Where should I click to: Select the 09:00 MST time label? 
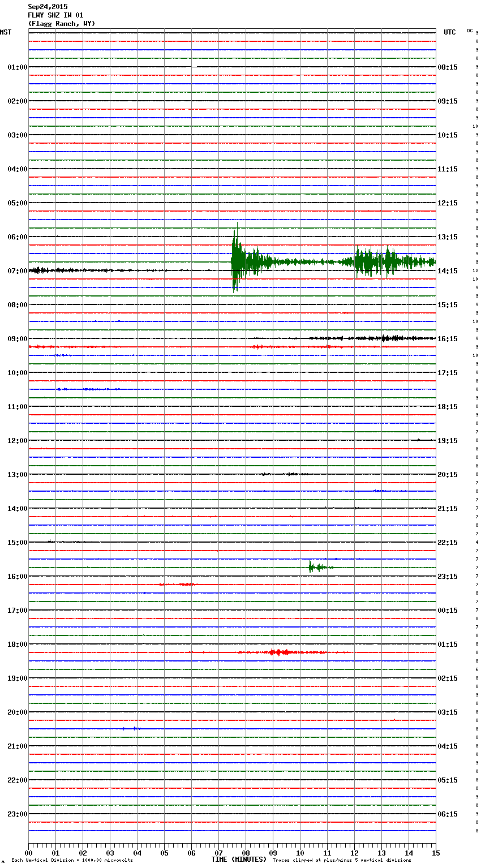17,339
